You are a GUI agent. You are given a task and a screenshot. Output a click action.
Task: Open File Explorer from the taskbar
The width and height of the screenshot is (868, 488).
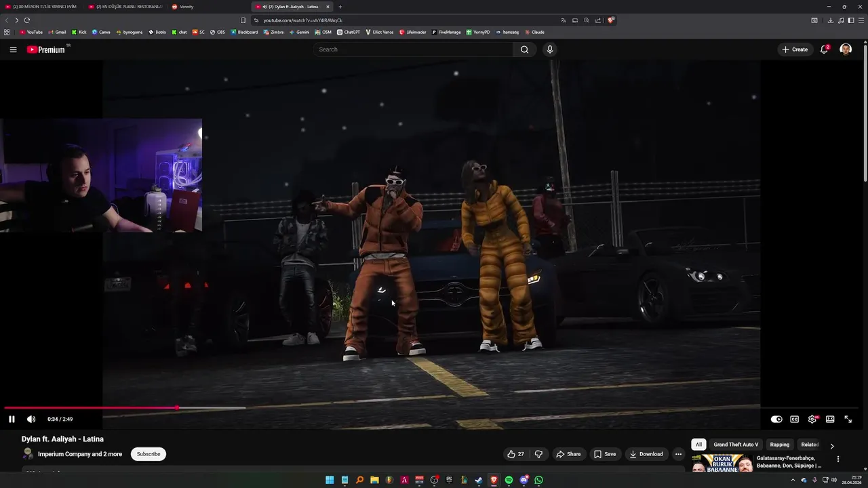click(x=374, y=480)
